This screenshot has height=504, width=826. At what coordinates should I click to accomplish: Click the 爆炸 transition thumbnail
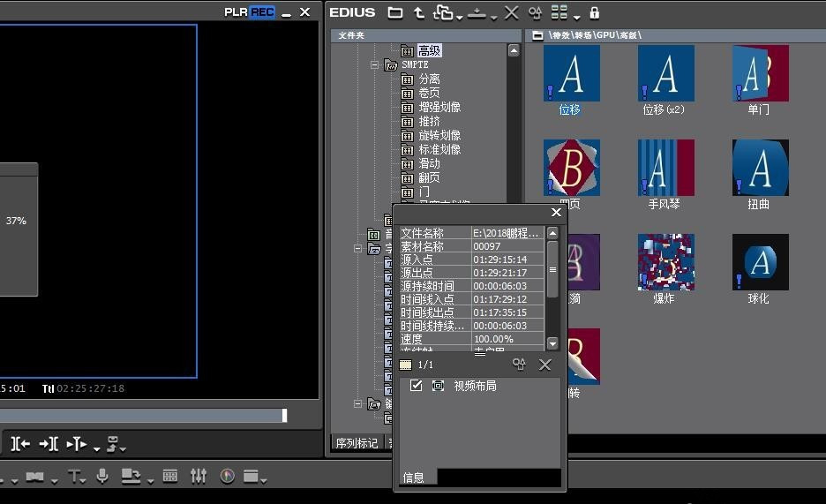(x=665, y=262)
